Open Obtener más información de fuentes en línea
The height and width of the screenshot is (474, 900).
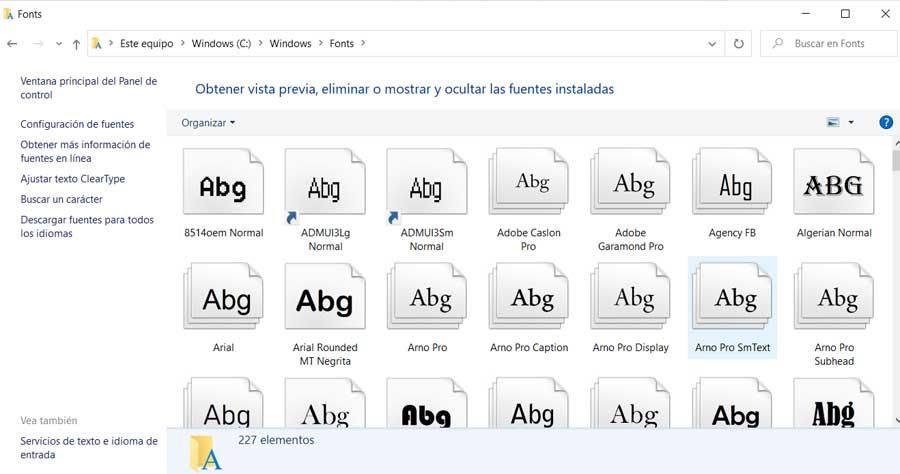coord(85,151)
